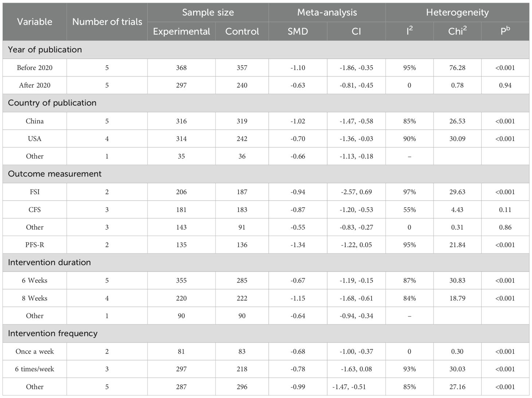Click the Variable column header
Image resolution: width=532 pixels, height=398 pixels.
click(x=35, y=22)
